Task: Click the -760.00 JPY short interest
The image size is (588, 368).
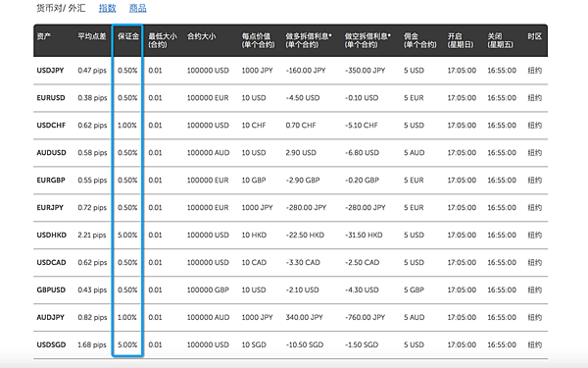Action: coord(365,317)
